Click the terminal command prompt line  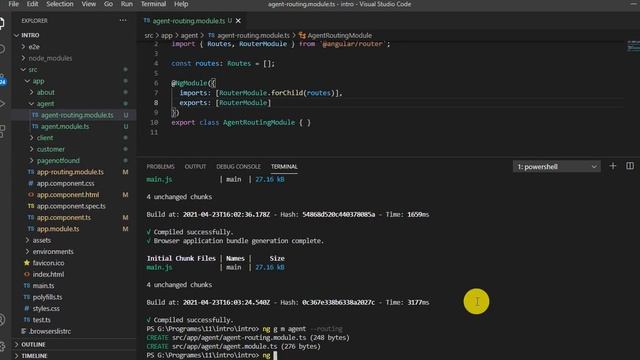click(x=211, y=355)
